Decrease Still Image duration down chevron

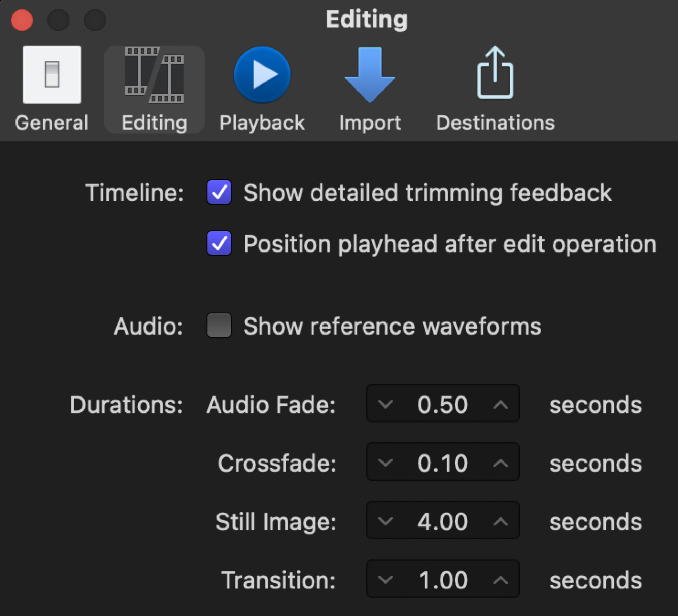click(x=385, y=521)
